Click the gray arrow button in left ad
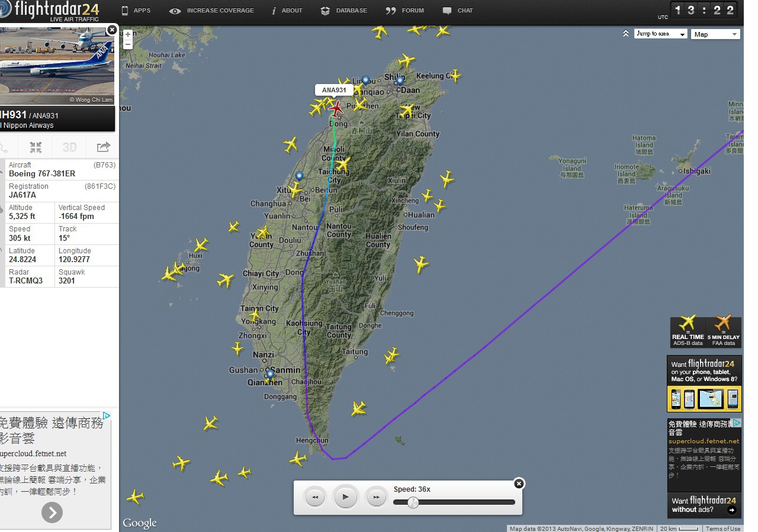758x532 pixels. click(x=52, y=512)
